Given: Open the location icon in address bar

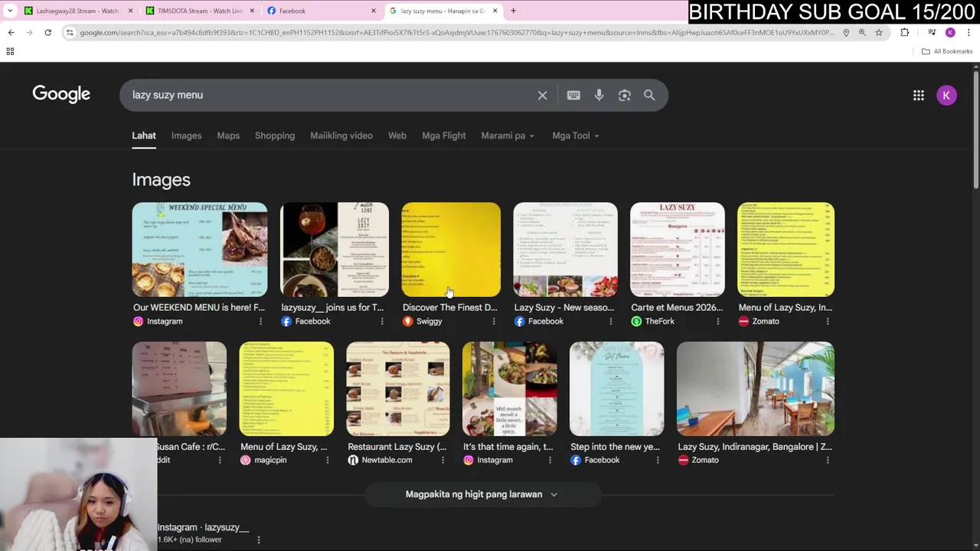Looking at the screenshot, I should [846, 32].
